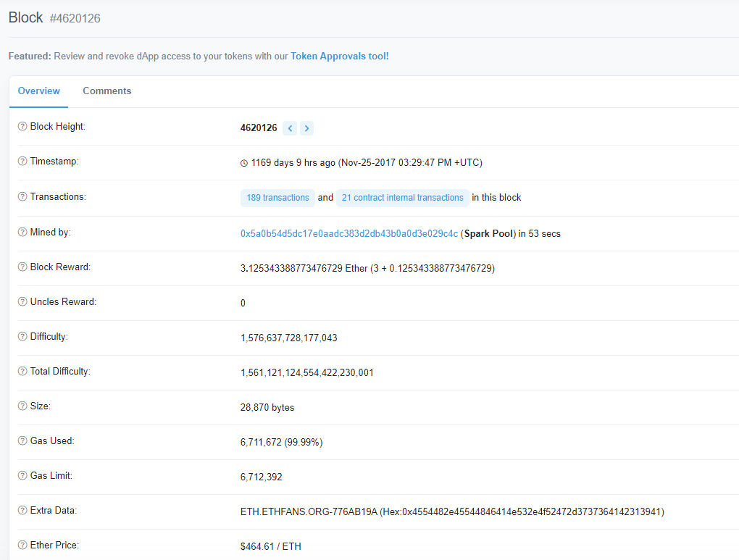
Task: Click help icon beside Gas Limit
Action: tap(22, 476)
